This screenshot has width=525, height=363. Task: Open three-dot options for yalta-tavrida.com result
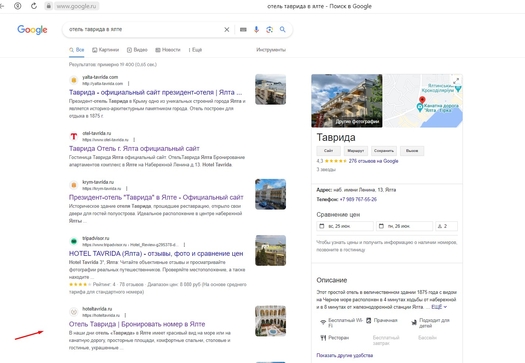(129, 83)
